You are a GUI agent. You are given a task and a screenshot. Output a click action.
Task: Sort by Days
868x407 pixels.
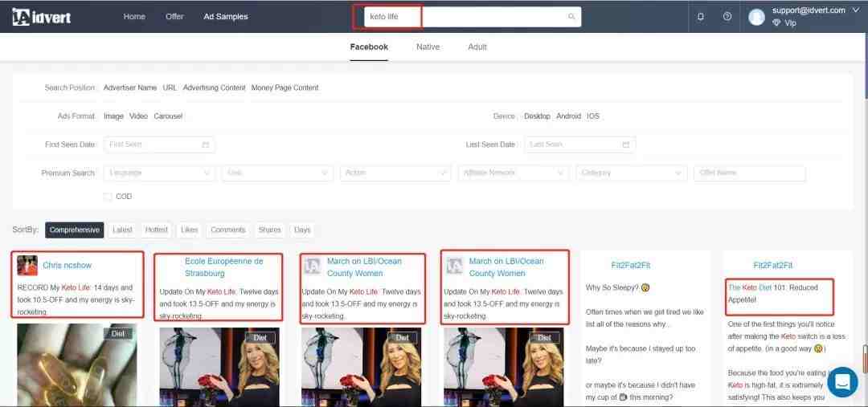click(x=302, y=230)
